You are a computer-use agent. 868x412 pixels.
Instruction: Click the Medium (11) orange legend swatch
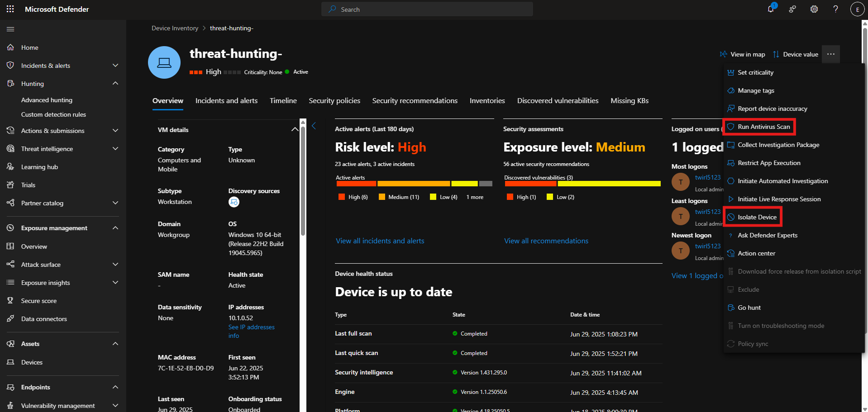[x=382, y=197]
